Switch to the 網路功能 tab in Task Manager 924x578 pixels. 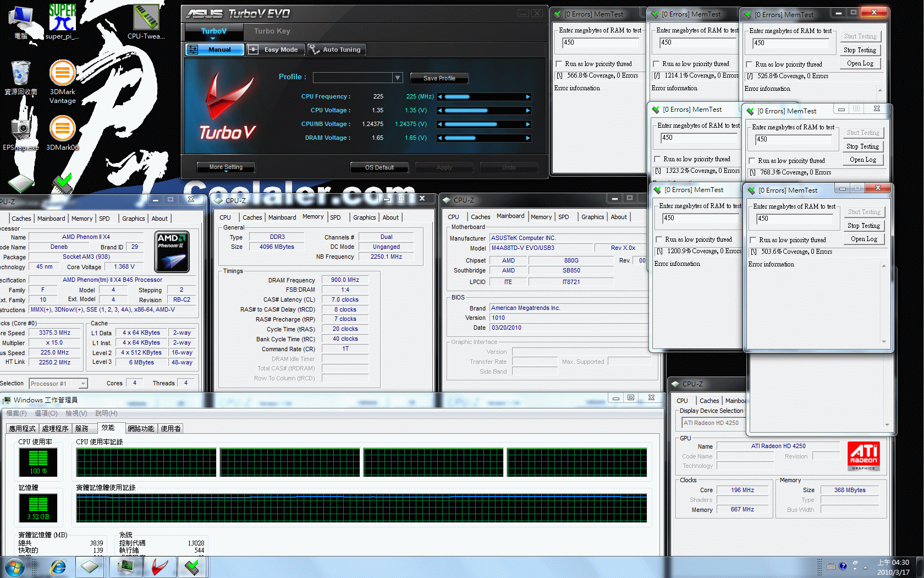[x=141, y=428]
